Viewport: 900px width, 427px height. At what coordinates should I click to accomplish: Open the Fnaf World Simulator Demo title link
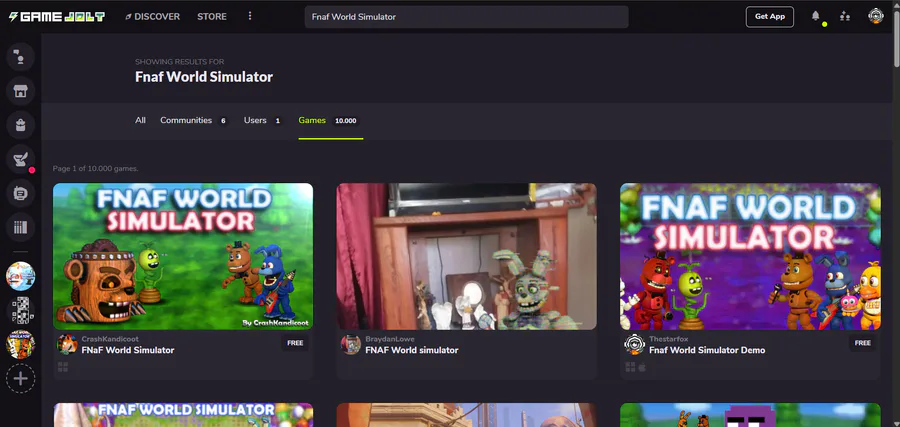pos(707,350)
